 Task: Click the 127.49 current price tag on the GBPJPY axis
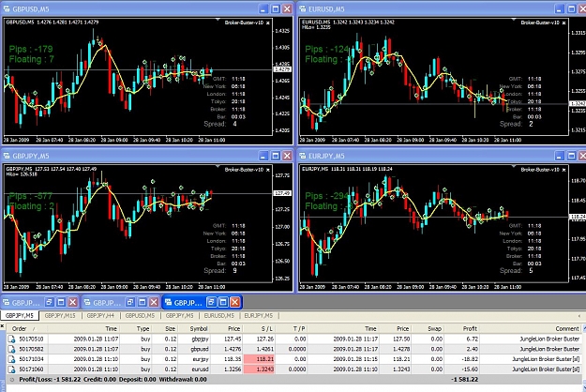[282, 193]
